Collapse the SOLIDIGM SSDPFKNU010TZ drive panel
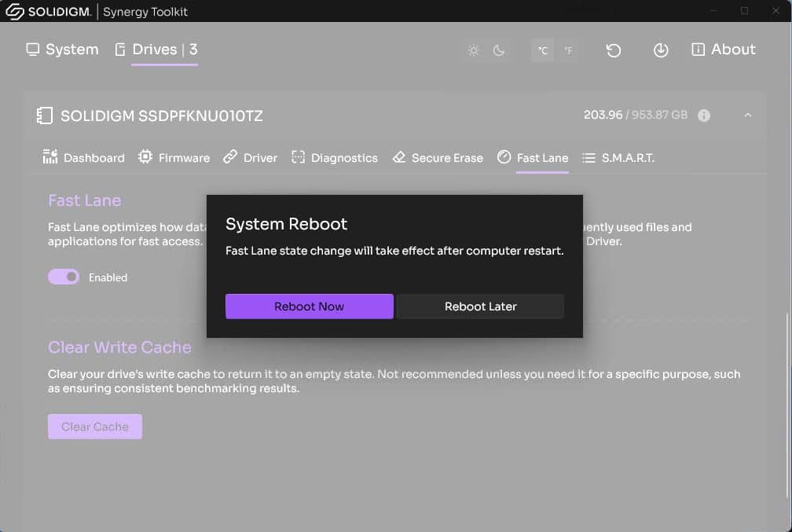The image size is (792, 532). 747,116
